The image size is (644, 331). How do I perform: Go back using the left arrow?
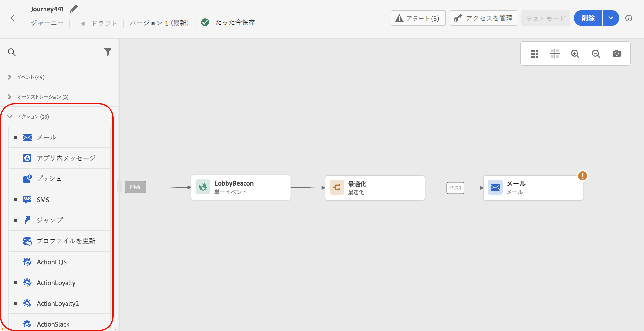pyautogui.click(x=15, y=18)
